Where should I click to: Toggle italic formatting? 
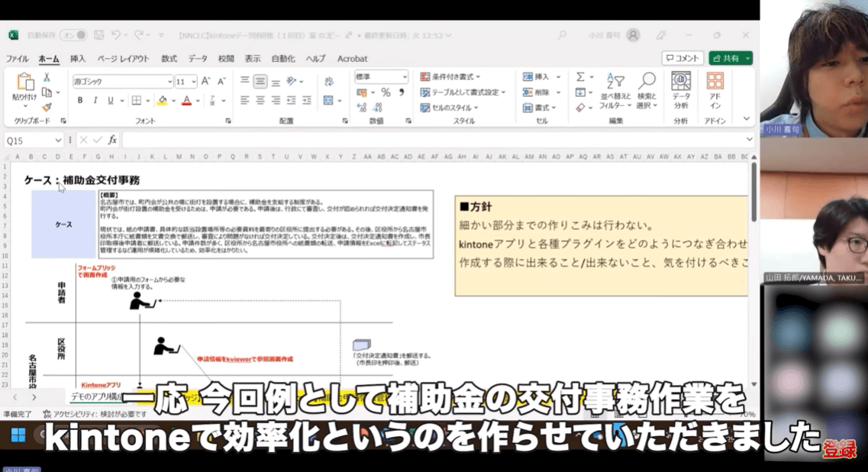tap(95, 100)
